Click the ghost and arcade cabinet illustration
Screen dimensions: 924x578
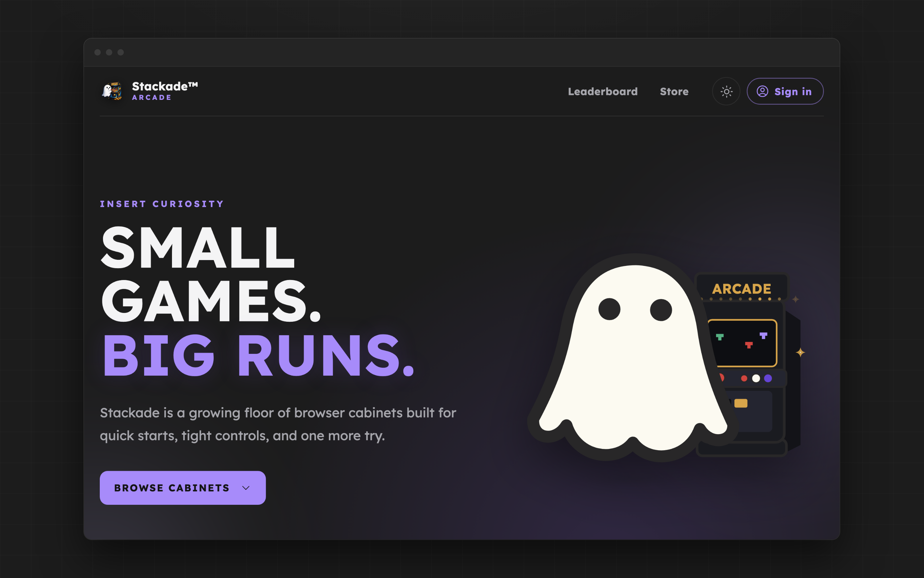pyautogui.click(x=666, y=357)
